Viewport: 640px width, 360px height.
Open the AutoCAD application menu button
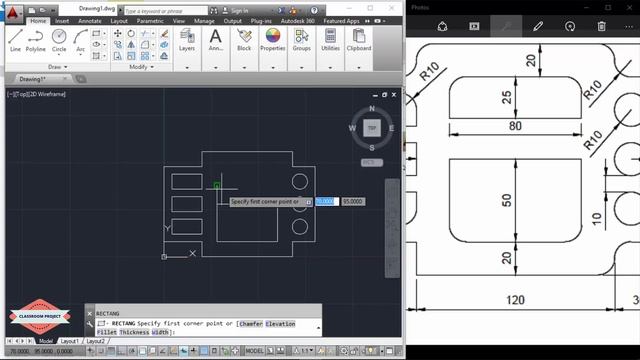(x=13, y=13)
